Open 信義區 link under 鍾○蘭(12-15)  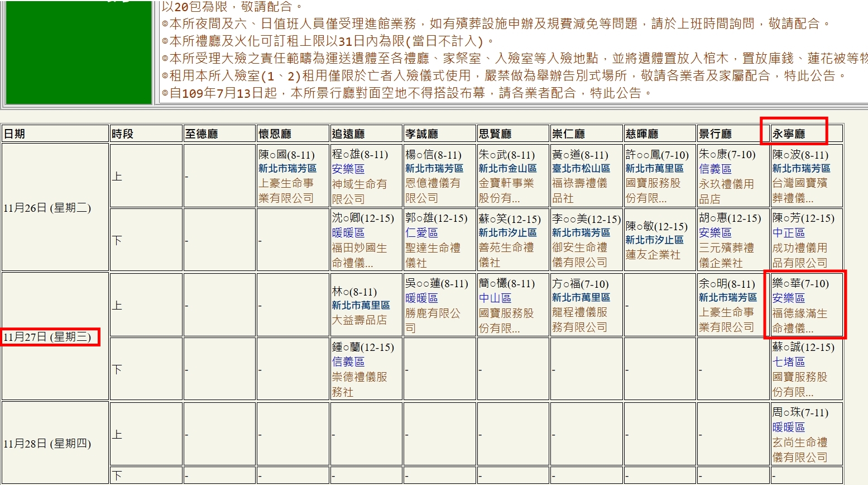[348, 362]
